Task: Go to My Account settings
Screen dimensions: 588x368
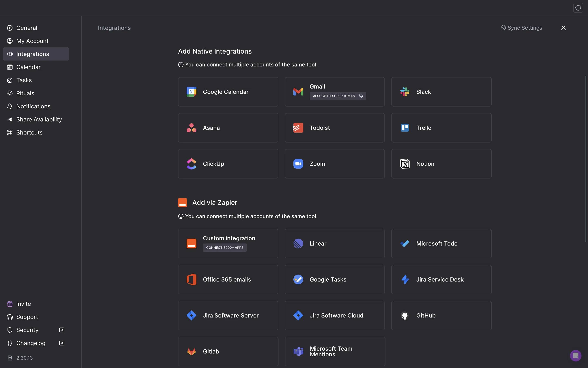Action: (x=36, y=41)
